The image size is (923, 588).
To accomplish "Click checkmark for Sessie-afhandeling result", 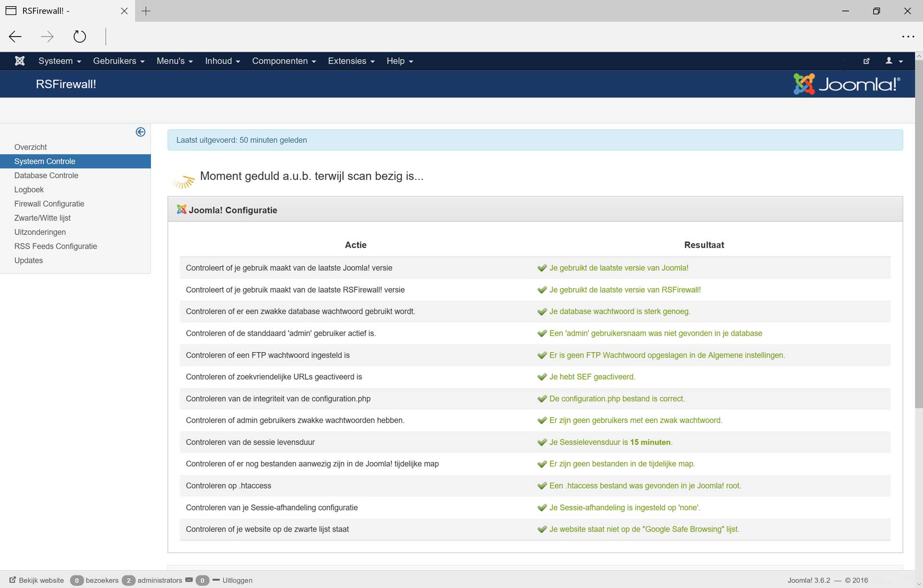I will coord(542,508).
